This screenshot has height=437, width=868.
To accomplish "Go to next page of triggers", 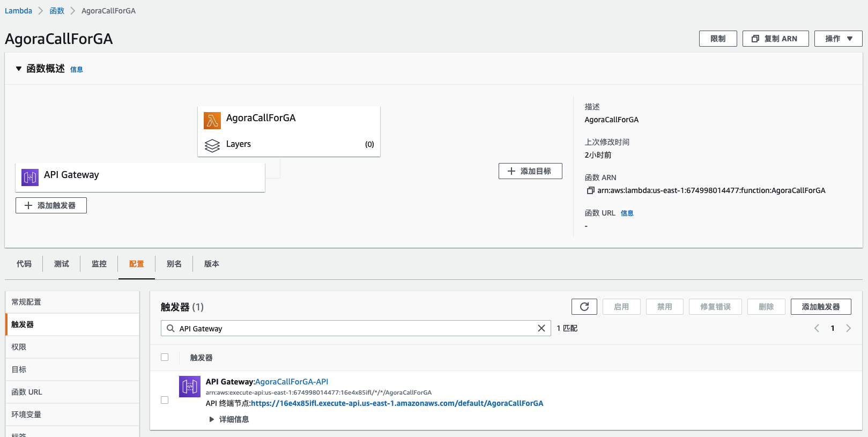I will 848,328.
